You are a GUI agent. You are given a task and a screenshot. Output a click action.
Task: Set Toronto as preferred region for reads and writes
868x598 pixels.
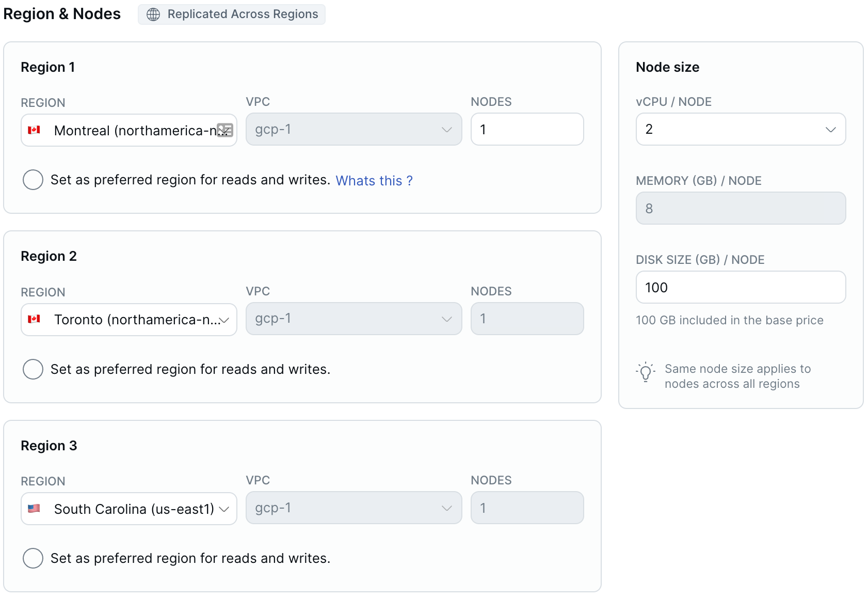pyautogui.click(x=33, y=369)
